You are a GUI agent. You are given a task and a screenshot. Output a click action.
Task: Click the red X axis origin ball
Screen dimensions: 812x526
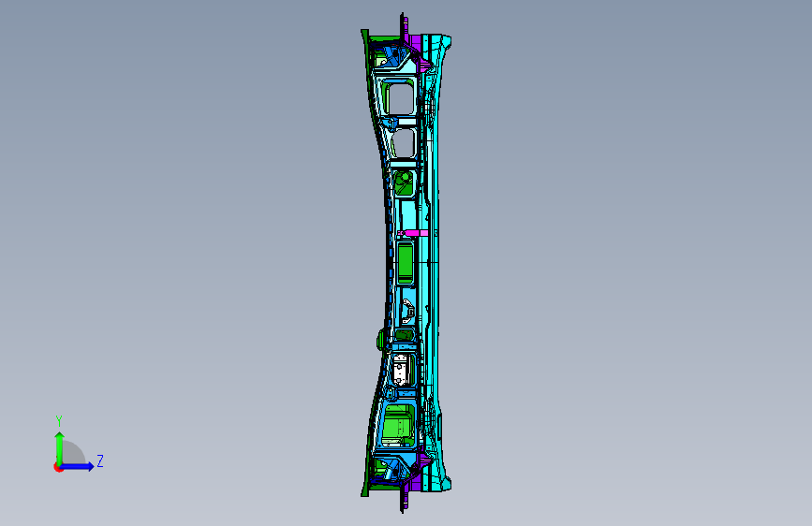[58, 467]
